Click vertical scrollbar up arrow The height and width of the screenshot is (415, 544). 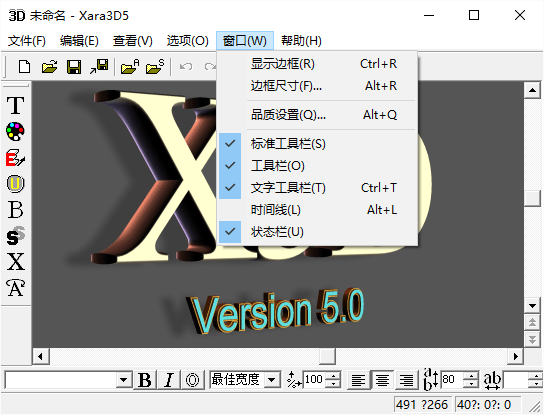[x=532, y=91]
